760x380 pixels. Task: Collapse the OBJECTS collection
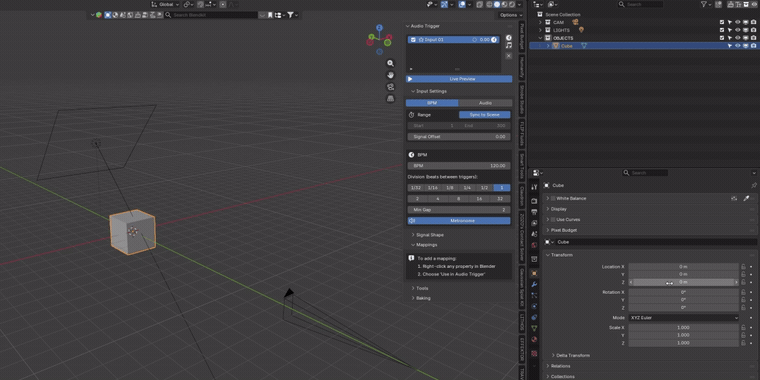[540, 38]
